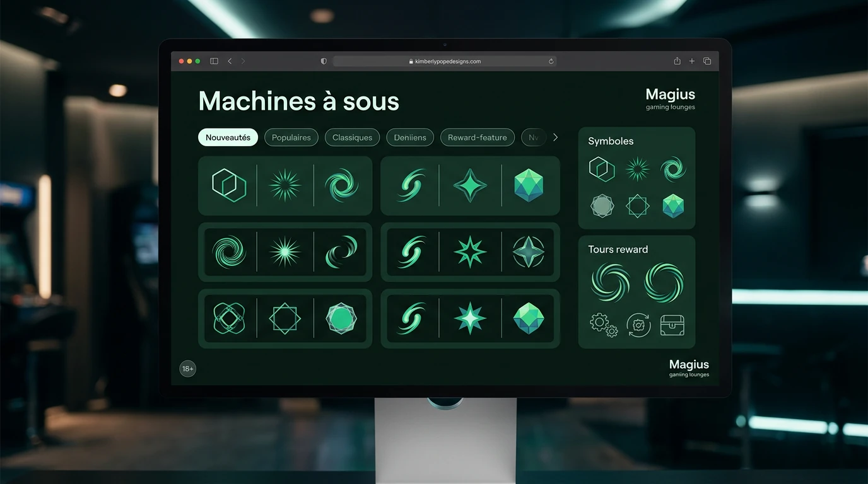This screenshot has width=868, height=484.
Task: Click hexagon symbol in top-left slot card
Action: 228,185
